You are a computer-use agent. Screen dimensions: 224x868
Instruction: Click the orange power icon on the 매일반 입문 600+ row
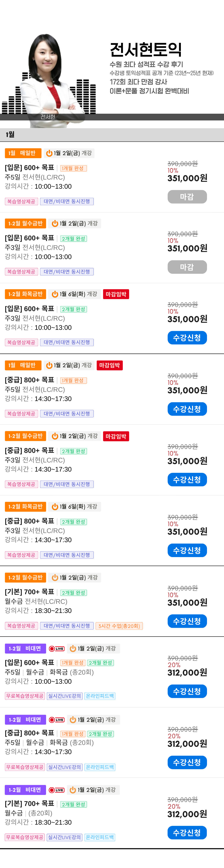coord(49,153)
